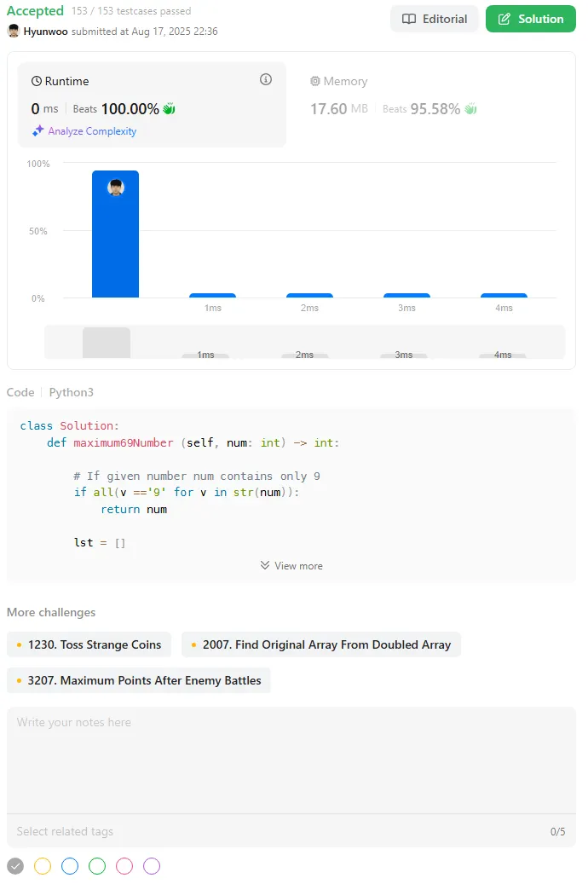Open challenge 1230 Toss Strange Coins
This screenshot has width=588, height=884.
pos(89,644)
